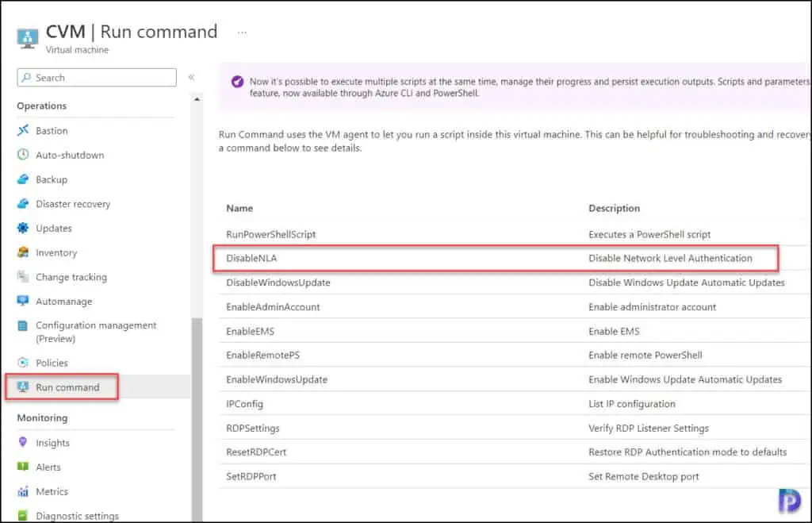Image resolution: width=812 pixels, height=523 pixels.
Task: Click the Policies icon
Action: pyautogui.click(x=23, y=363)
